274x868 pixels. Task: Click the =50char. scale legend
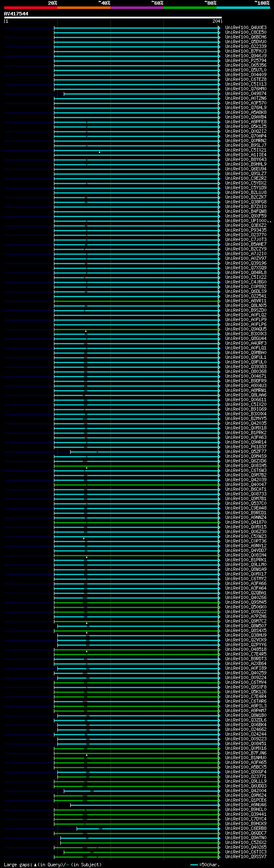pos(205,865)
